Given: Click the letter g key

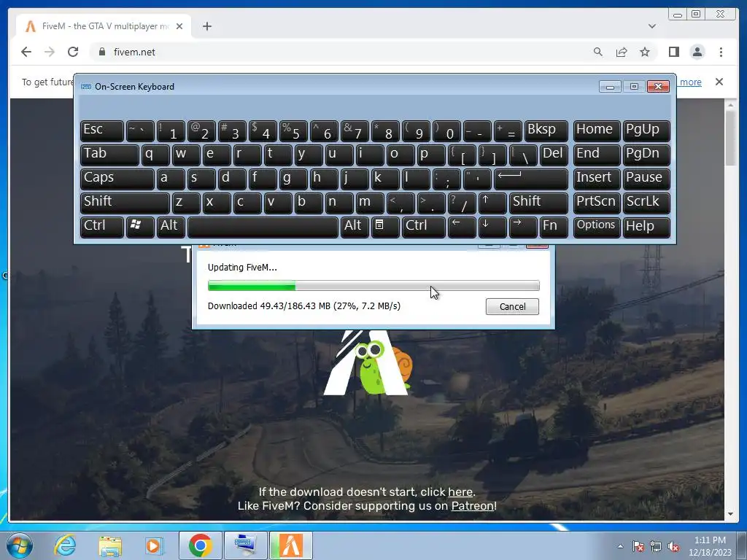Looking at the screenshot, I should (293, 179).
